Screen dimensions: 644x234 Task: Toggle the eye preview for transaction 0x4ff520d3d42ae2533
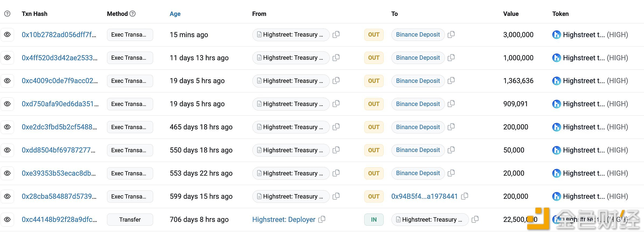click(7, 58)
